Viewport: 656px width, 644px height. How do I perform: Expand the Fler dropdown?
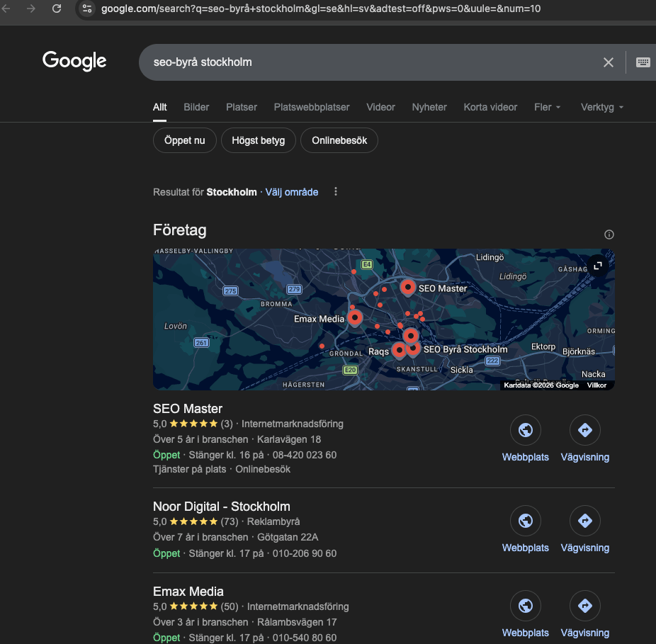(547, 107)
